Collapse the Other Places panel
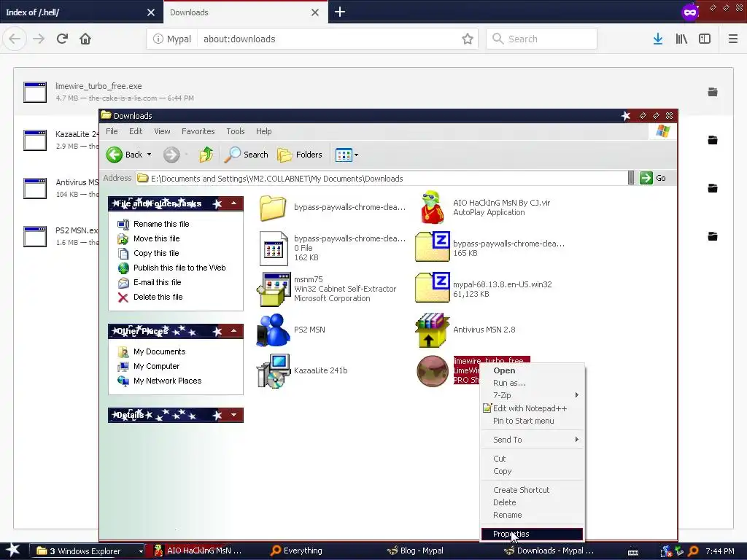The image size is (747, 560). (234, 331)
